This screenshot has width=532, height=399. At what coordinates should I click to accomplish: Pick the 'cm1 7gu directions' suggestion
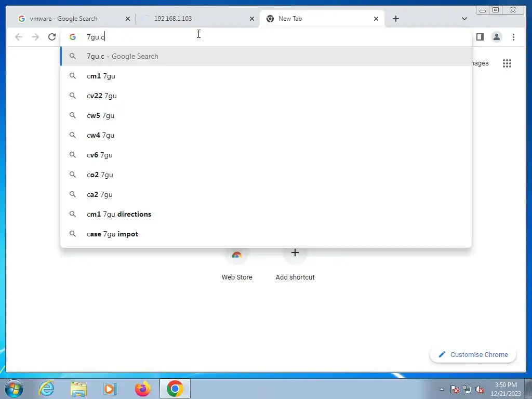pos(266,214)
